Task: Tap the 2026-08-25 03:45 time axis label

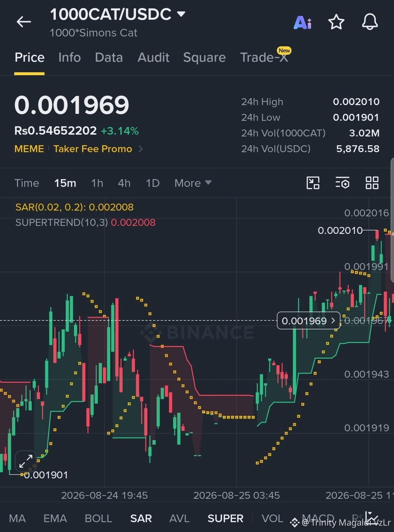Action: 236,495
